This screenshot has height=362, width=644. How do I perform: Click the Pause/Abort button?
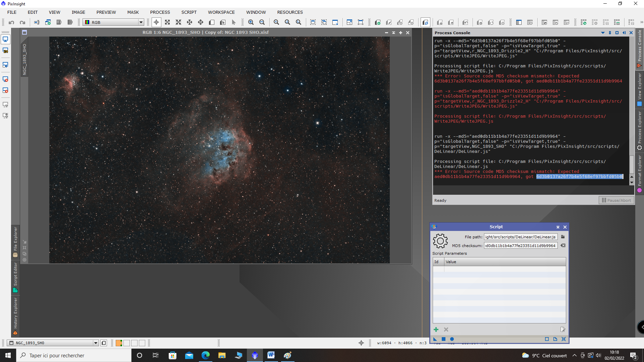tap(616, 200)
